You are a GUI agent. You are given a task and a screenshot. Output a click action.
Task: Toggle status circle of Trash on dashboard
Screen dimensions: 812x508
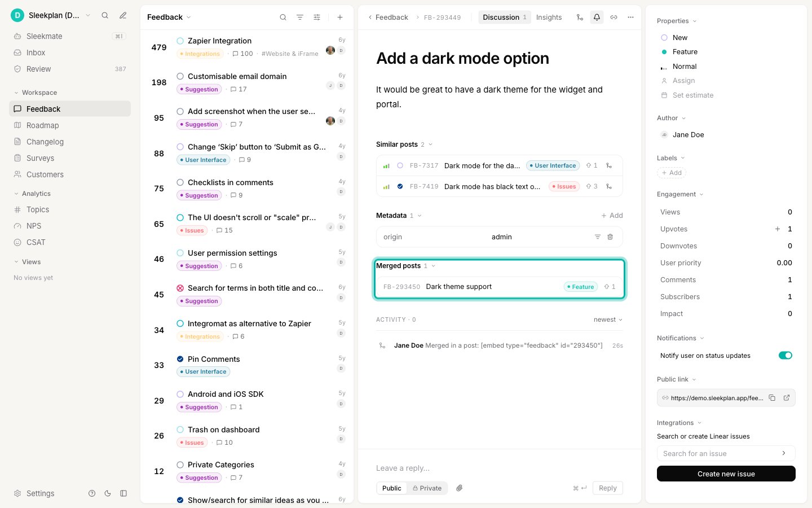[x=180, y=430]
